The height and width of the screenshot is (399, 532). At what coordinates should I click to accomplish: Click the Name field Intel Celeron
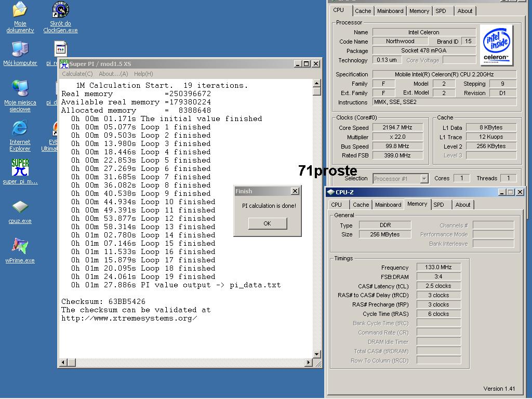pyautogui.click(x=424, y=32)
